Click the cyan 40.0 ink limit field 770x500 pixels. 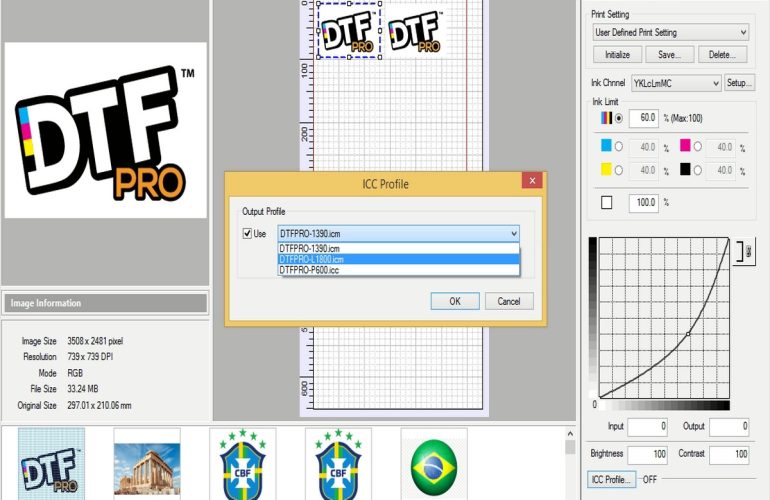(x=643, y=147)
